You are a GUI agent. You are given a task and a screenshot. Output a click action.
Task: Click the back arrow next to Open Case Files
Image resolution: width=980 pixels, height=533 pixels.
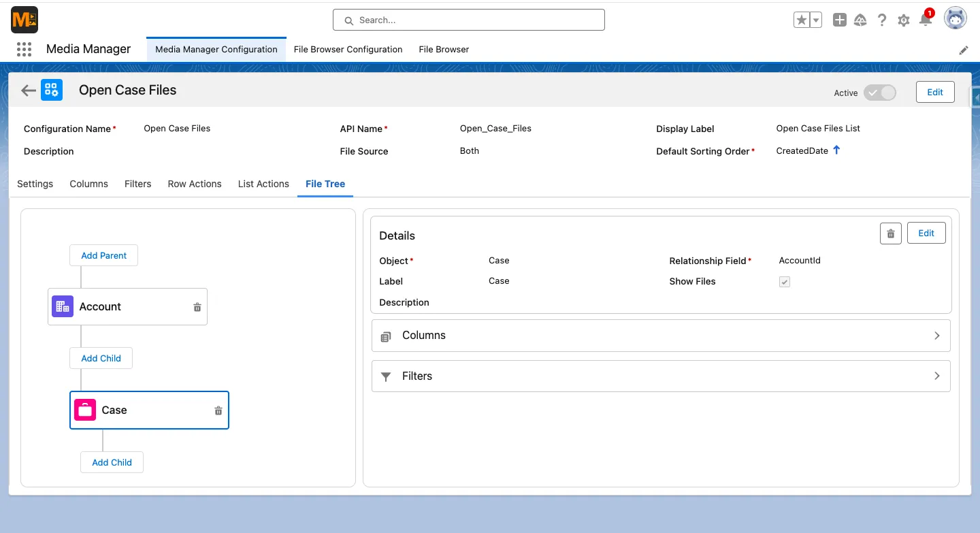[x=27, y=90]
